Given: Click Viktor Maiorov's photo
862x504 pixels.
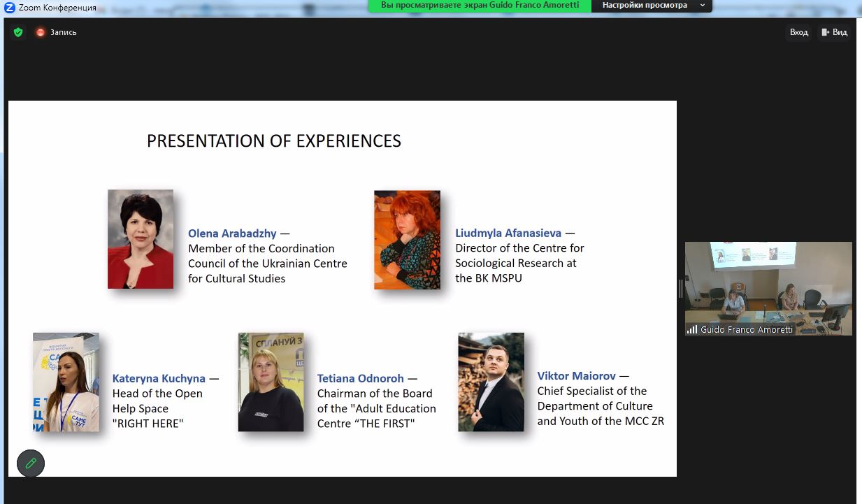Looking at the screenshot, I should [491, 382].
